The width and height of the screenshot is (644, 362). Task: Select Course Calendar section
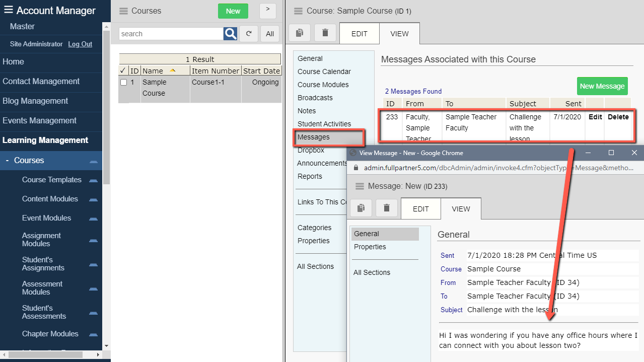[324, 71]
